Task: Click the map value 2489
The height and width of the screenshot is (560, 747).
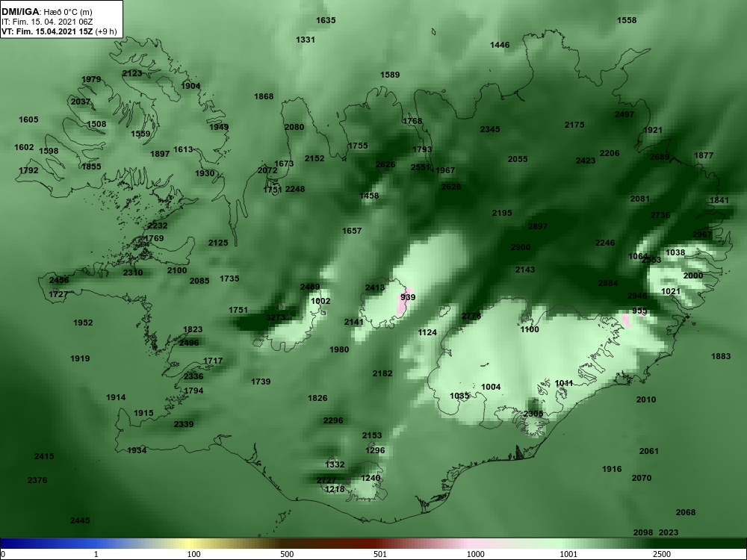Action: coord(310,287)
